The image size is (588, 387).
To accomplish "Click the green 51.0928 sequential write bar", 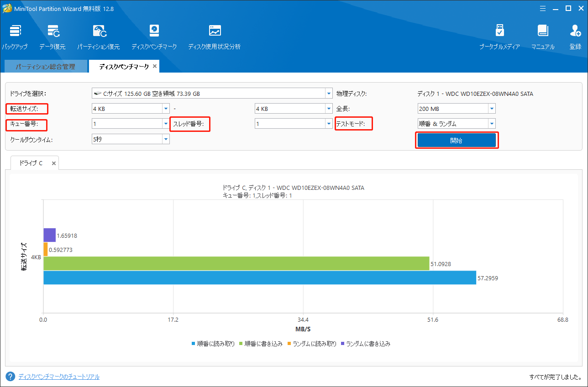I will [x=236, y=263].
